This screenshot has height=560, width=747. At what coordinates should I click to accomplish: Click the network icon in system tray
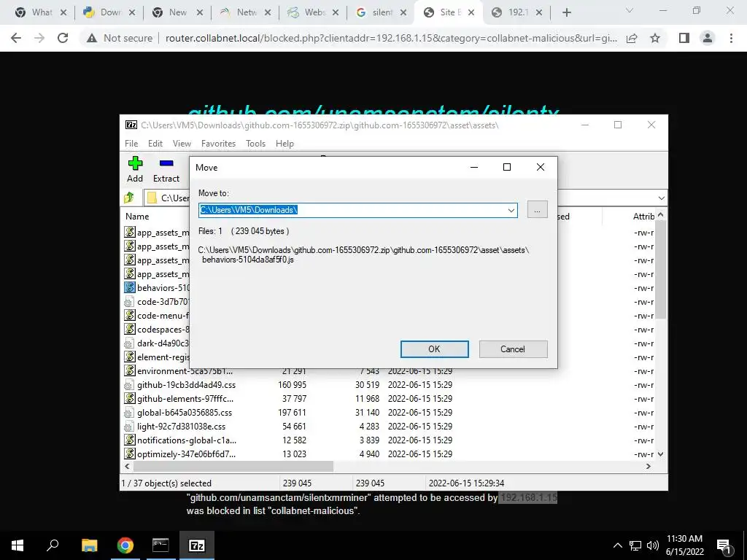coord(635,545)
